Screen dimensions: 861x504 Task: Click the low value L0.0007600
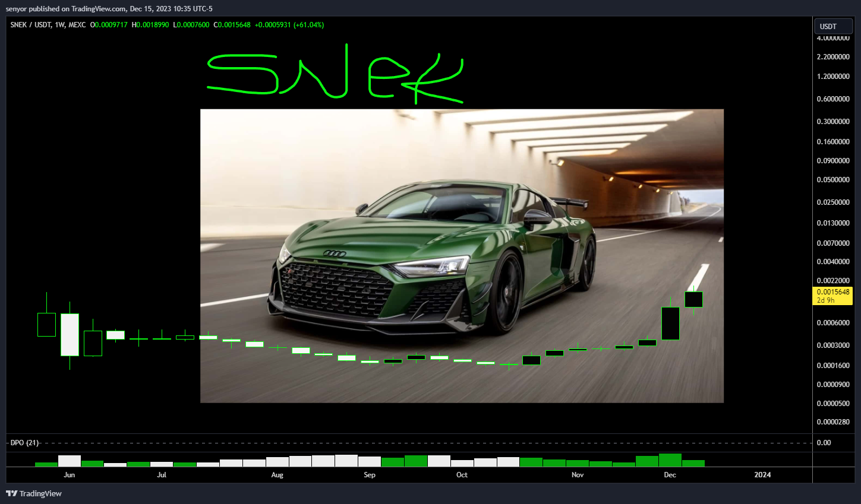[x=191, y=25]
